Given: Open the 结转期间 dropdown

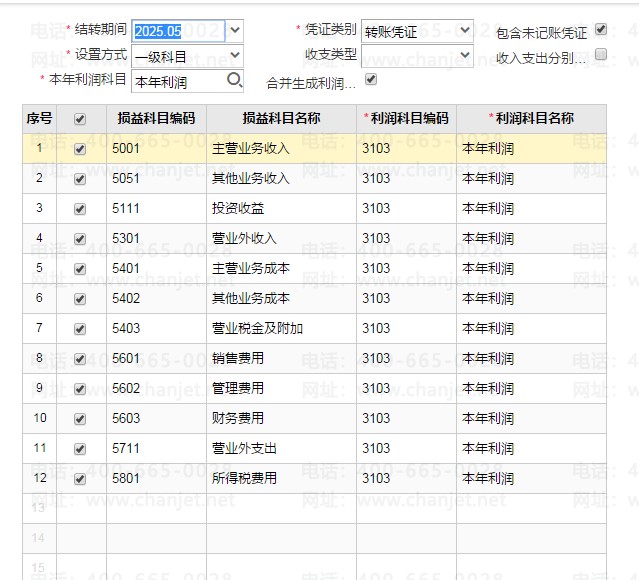Looking at the screenshot, I should (235, 30).
